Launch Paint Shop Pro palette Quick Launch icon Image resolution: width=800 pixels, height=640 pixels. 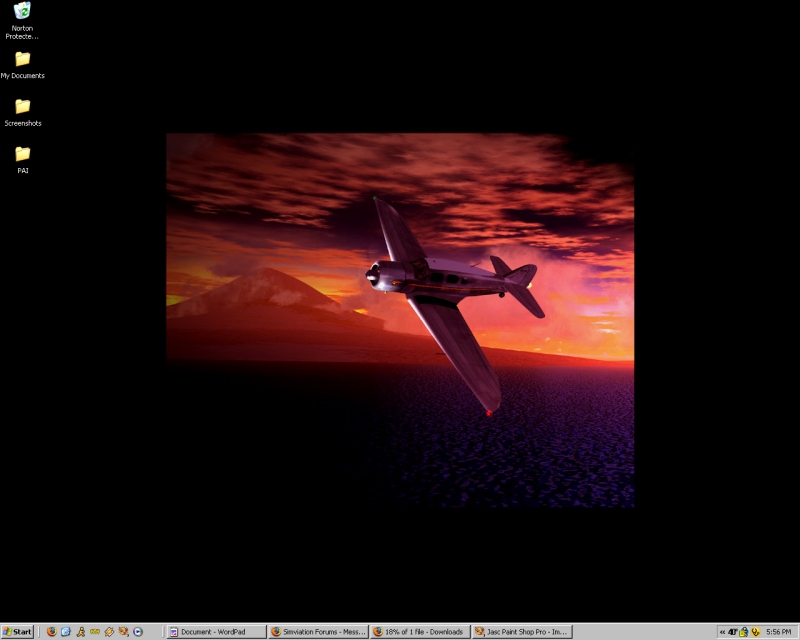[x=123, y=632]
